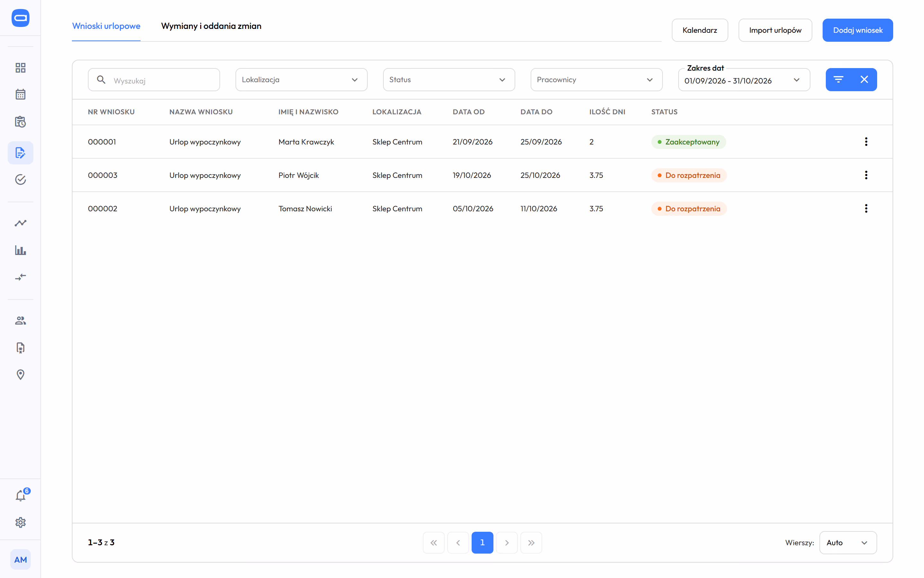Select page 1 in pagination

click(x=482, y=542)
